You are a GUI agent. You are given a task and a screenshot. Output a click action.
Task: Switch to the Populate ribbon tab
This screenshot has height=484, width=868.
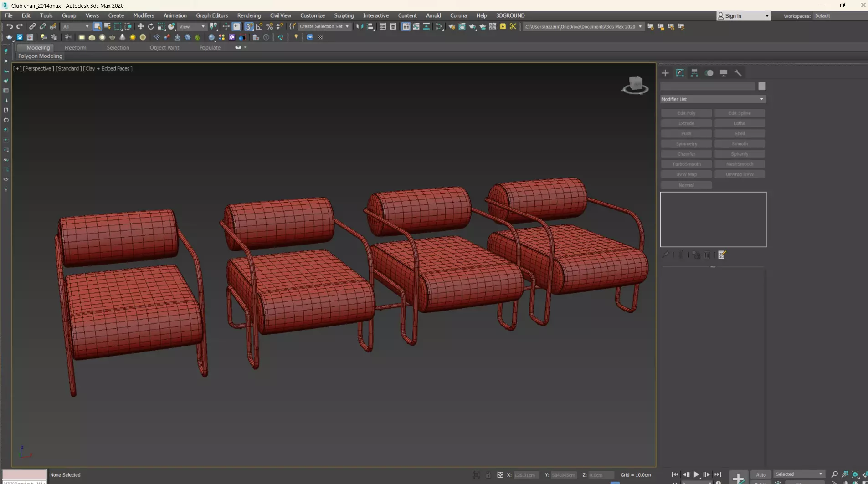(x=210, y=47)
